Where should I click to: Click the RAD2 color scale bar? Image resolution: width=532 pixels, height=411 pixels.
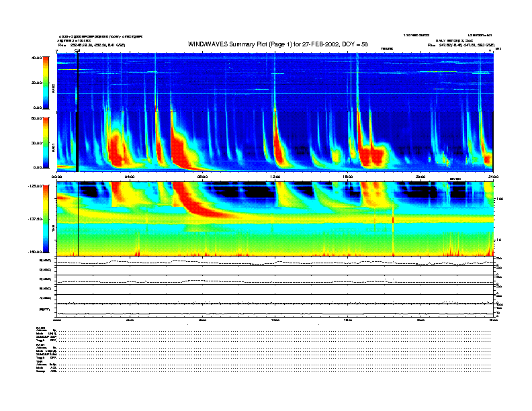46,83
